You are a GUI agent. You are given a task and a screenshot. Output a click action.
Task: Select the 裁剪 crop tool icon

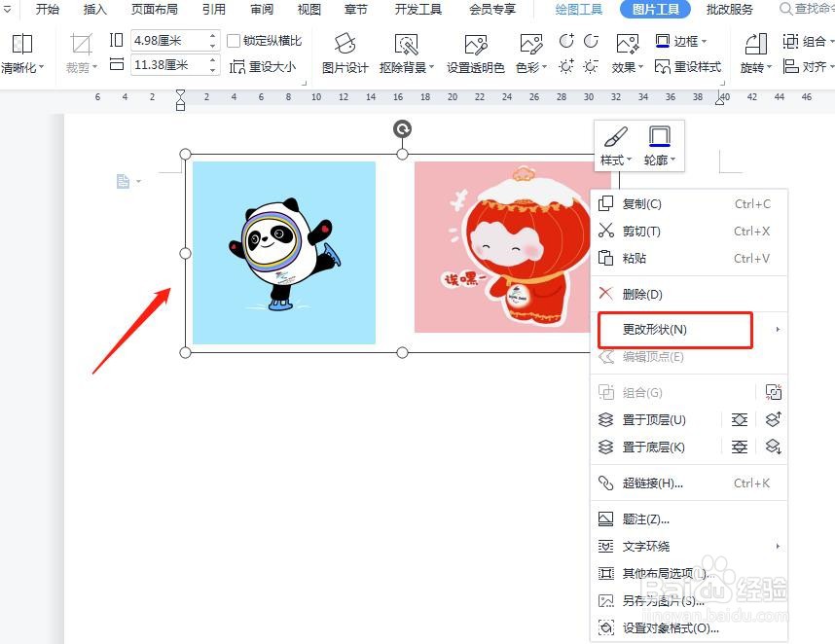pos(81,44)
